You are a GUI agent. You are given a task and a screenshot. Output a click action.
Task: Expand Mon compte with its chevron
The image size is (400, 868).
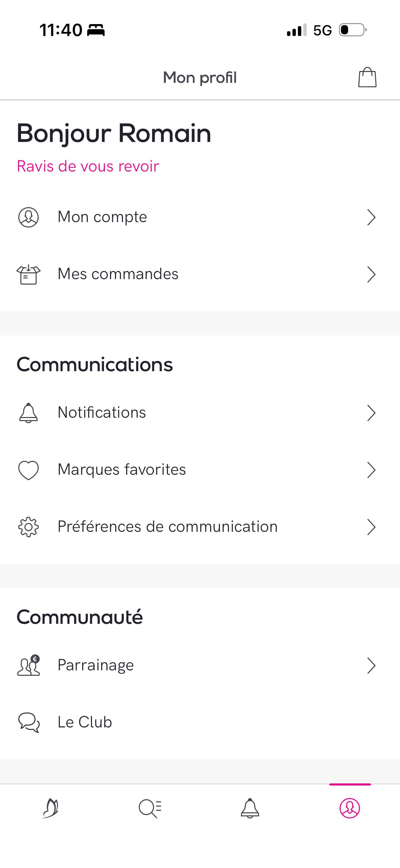(372, 217)
